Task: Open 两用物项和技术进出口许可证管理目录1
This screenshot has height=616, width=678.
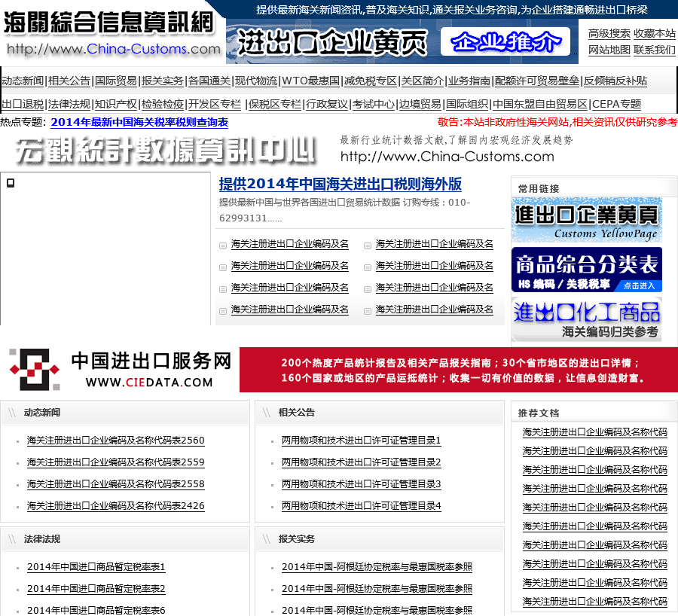Action: [x=361, y=441]
